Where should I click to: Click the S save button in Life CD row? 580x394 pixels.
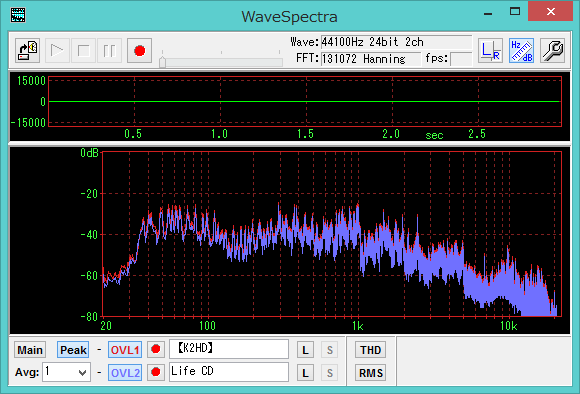coord(329,373)
